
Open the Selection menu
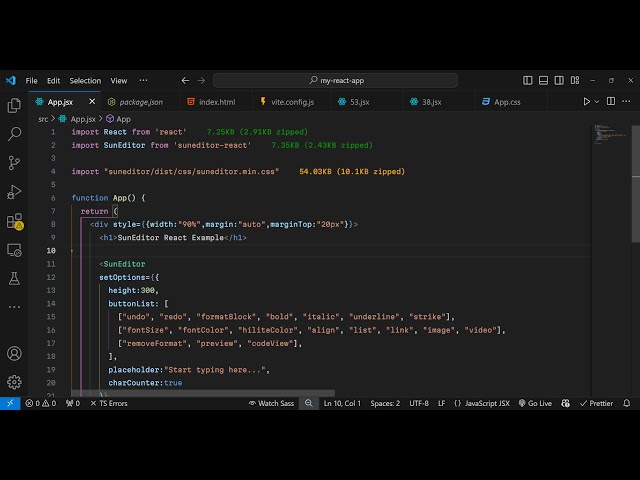[85, 80]
